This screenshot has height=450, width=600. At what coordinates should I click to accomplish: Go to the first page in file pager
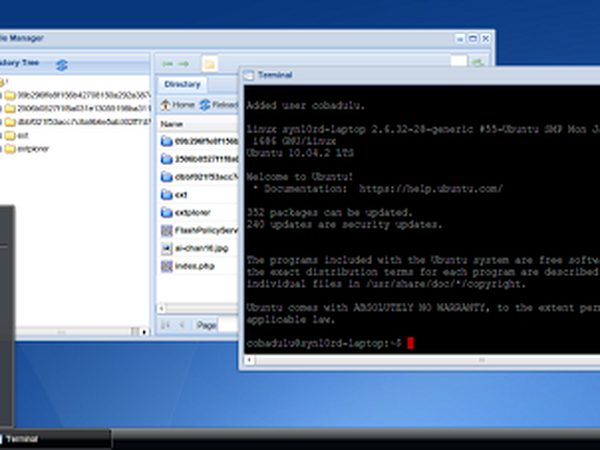[165, 325]
